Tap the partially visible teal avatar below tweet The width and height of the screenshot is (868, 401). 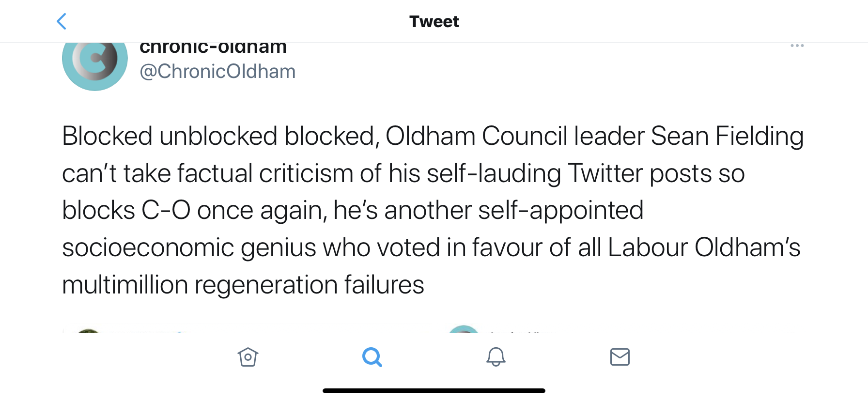(x=464, y=329)
